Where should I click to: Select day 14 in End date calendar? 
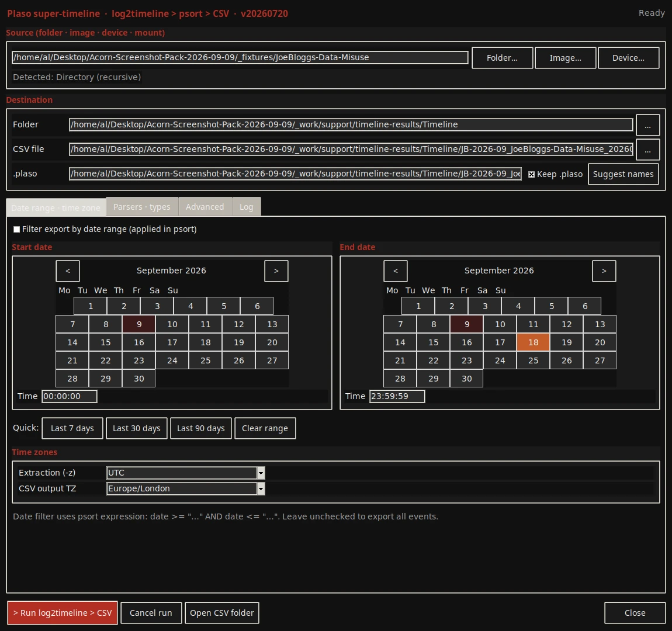(400, 342)
